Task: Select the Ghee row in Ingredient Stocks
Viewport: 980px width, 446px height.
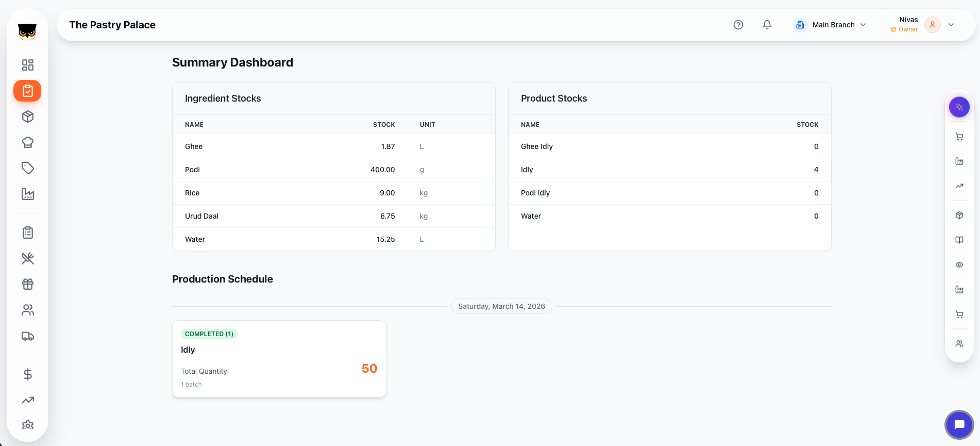Action: pos(333,146)
